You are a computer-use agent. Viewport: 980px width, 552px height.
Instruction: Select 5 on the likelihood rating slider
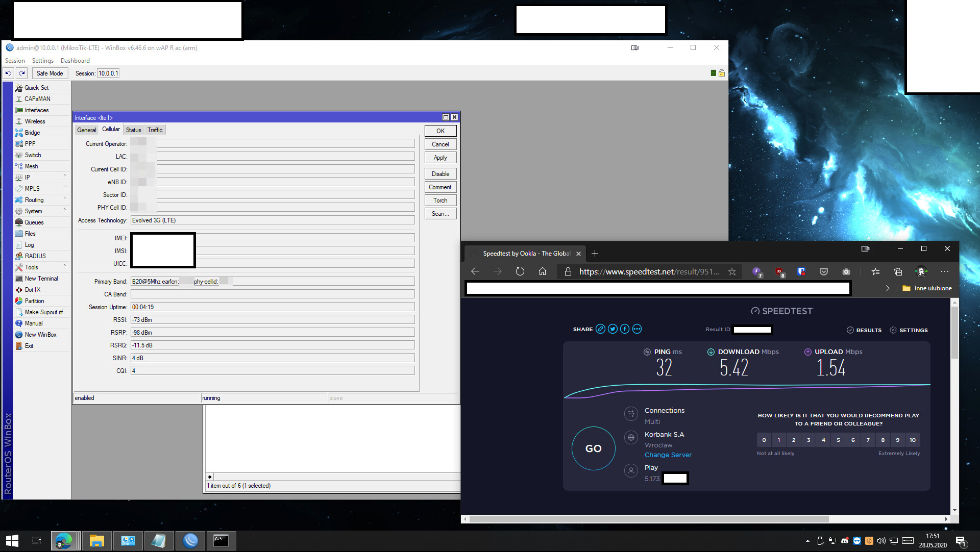(x=838, y=440)
